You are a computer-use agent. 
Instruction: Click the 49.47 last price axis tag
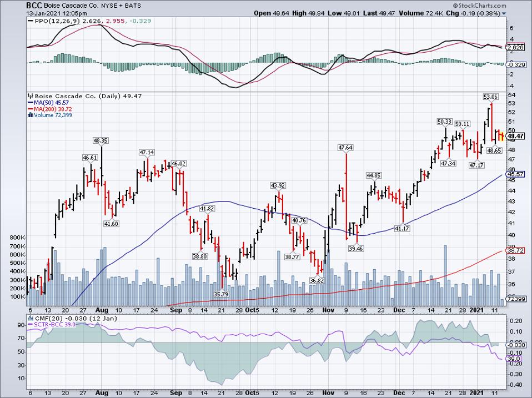point(515,136)
